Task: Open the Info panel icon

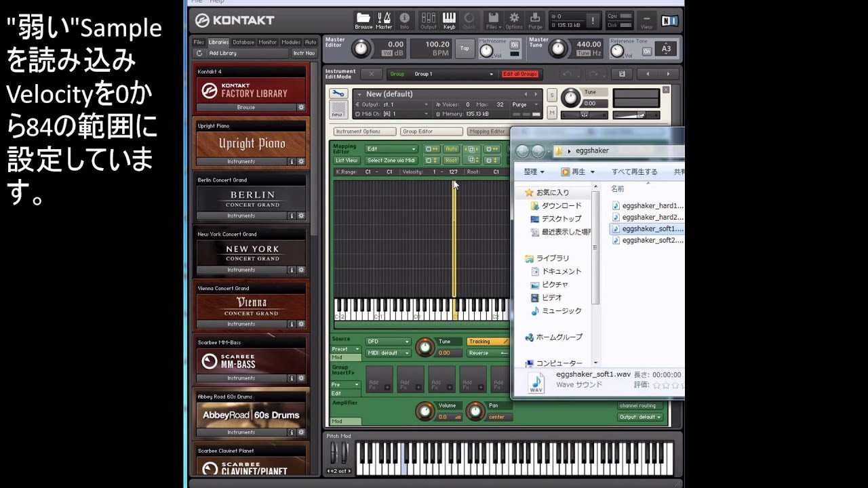Action: coord(404,20)
